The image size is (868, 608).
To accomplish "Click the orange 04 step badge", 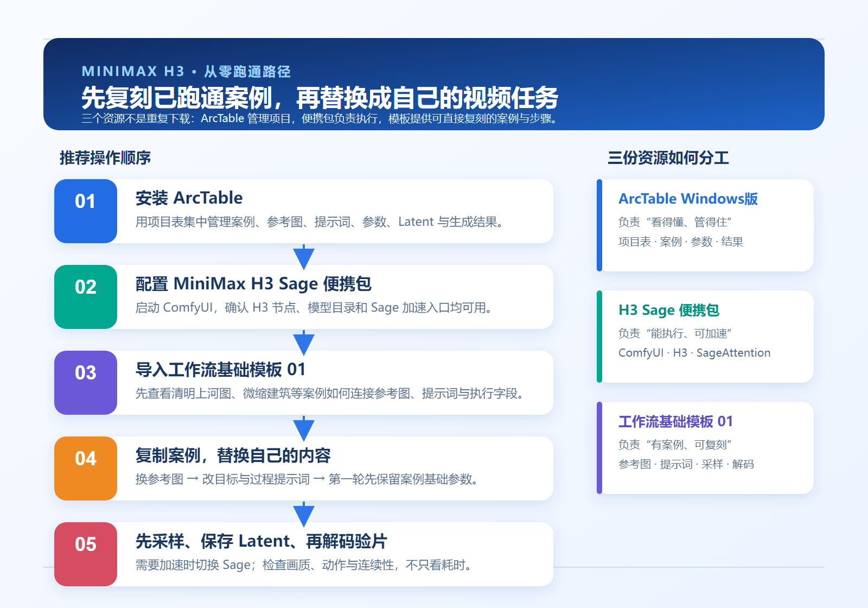I will [x=86, y=468].
